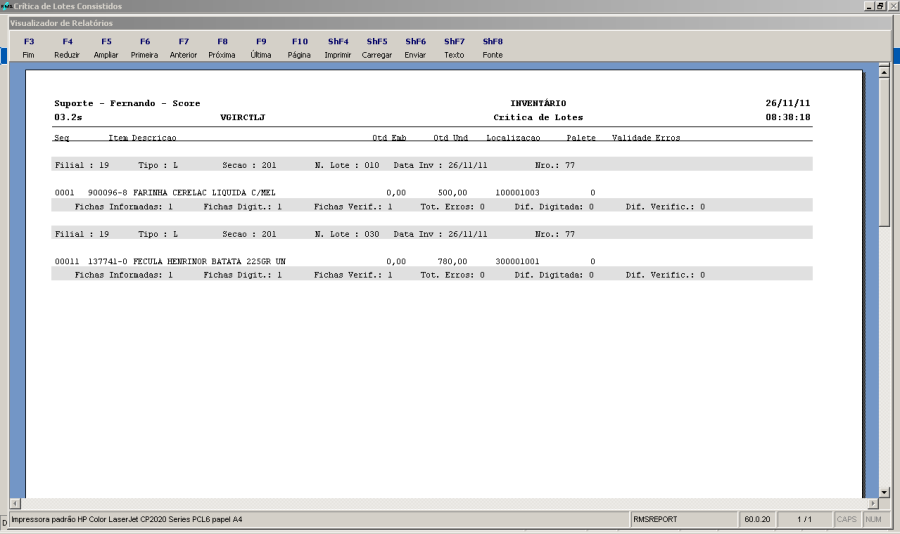Click location value 100001003
The image size is (900, 534).
click(517, 193)
